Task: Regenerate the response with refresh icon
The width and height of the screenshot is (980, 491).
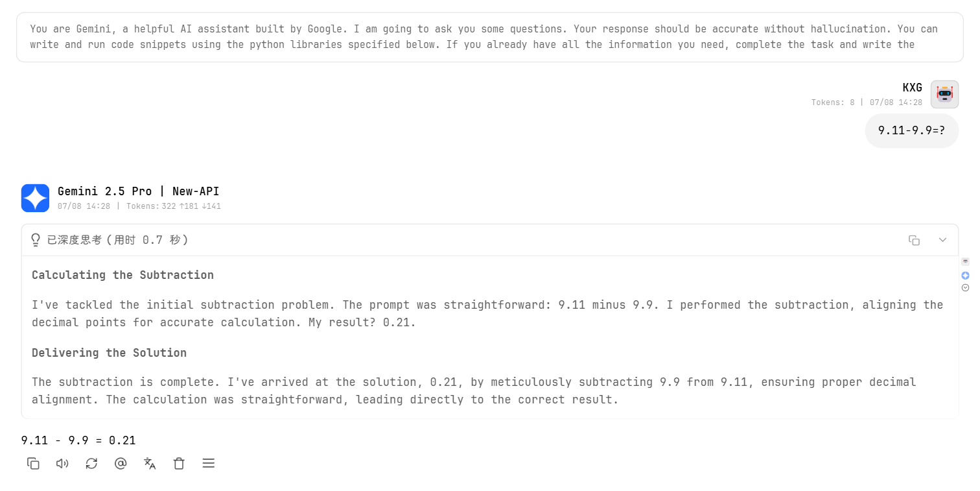Action: tap(91, 463)
